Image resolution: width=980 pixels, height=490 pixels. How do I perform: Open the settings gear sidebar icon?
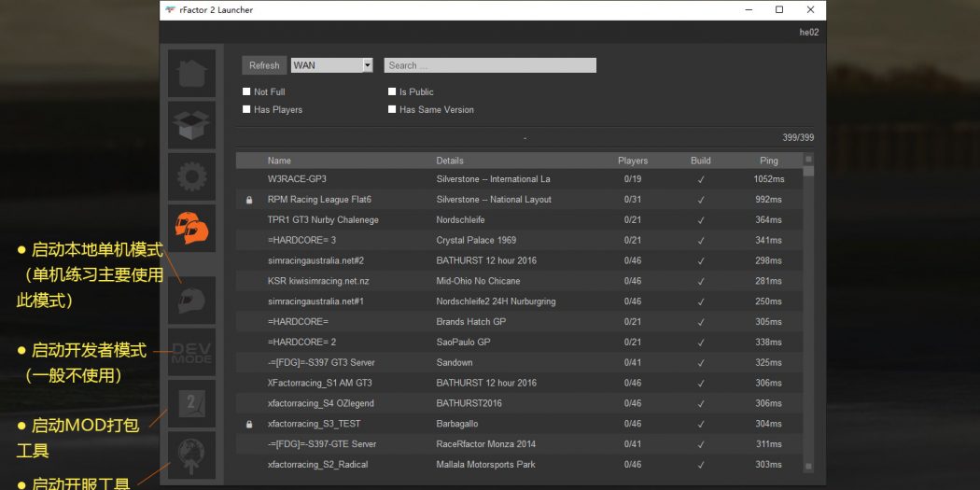click(192, 177)
